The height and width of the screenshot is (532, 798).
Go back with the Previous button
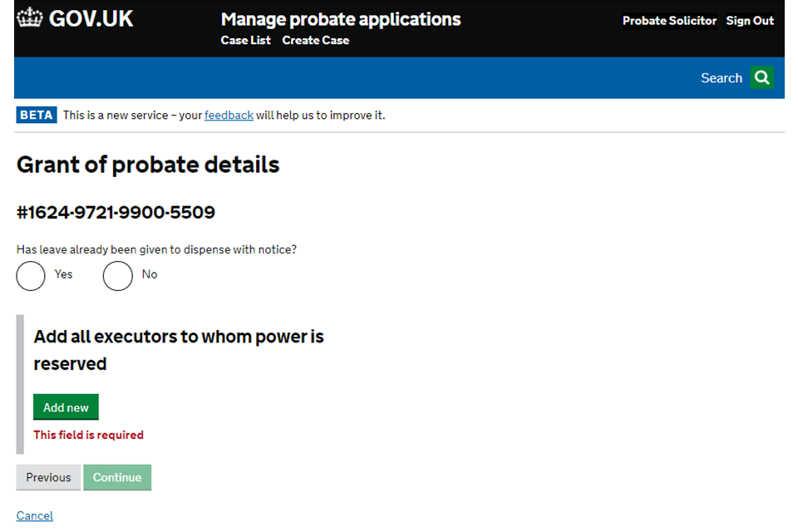(x=48, y=477)
